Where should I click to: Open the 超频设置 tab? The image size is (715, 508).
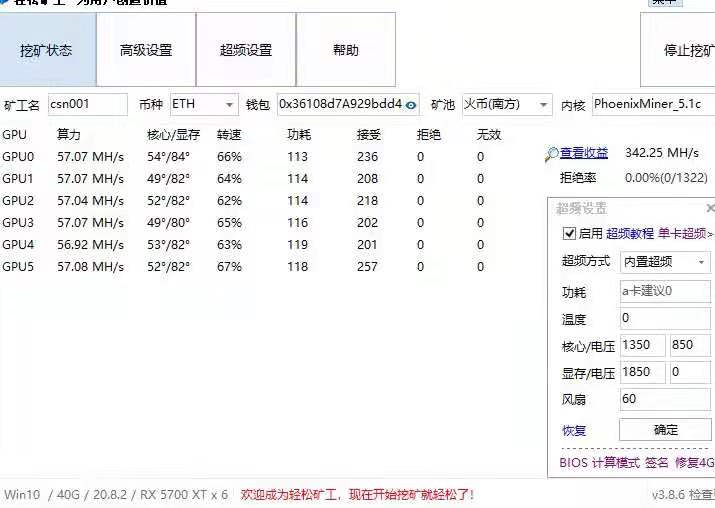click(x=246, y=50)
